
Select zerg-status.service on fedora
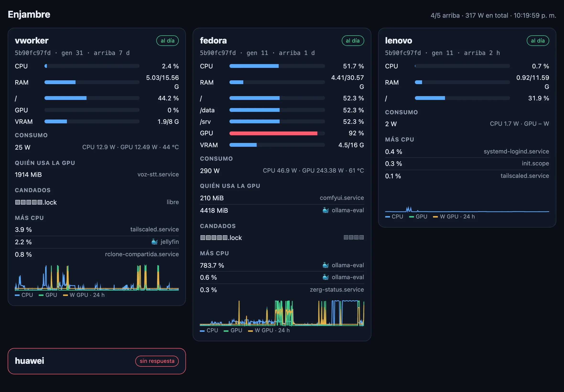click(337, 290)
